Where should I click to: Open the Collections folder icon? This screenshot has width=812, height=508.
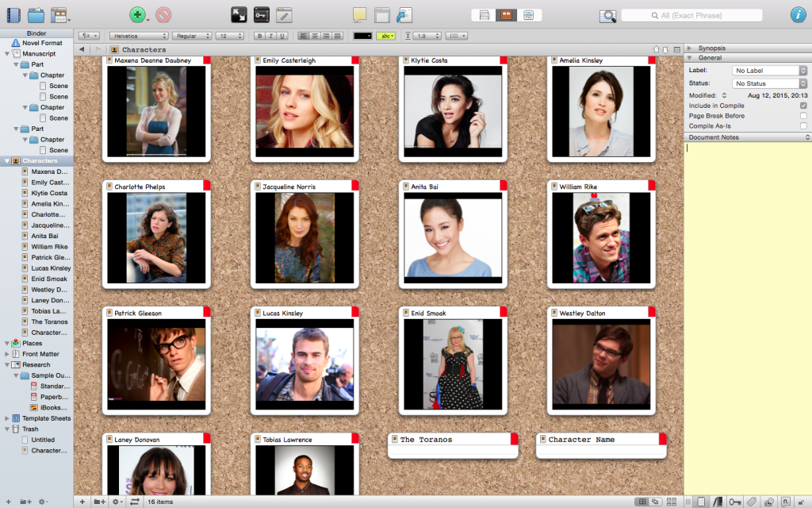point(36,15)
